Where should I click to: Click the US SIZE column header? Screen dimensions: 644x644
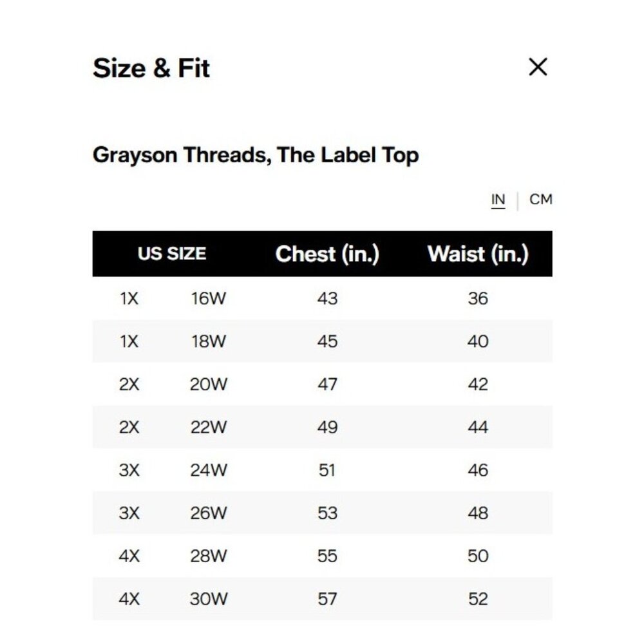pyautogui.click(x=171, y=254)
